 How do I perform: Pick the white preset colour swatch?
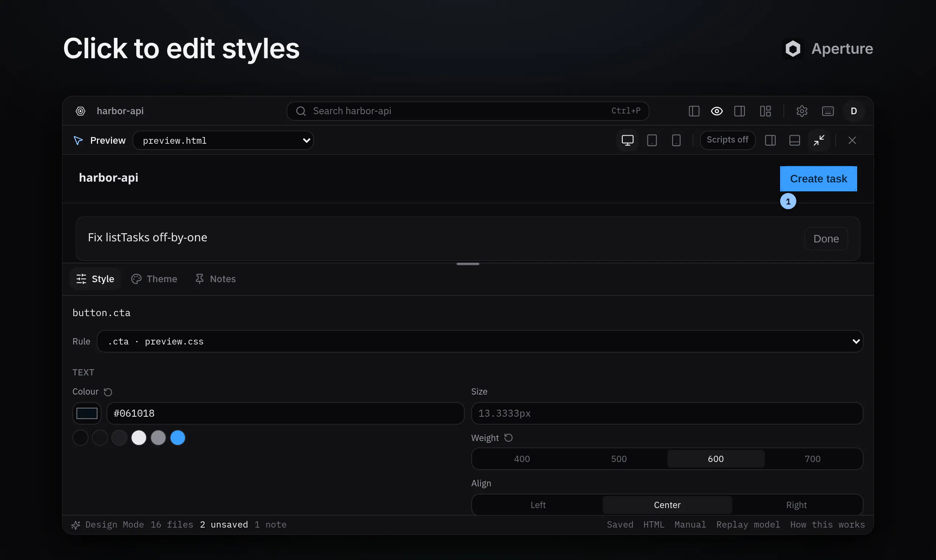coord(139,438)
